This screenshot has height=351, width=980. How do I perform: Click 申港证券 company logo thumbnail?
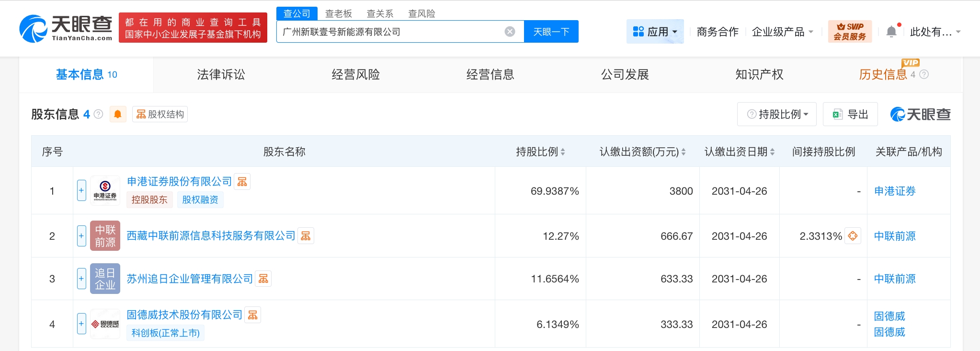(x=105, y=191)
